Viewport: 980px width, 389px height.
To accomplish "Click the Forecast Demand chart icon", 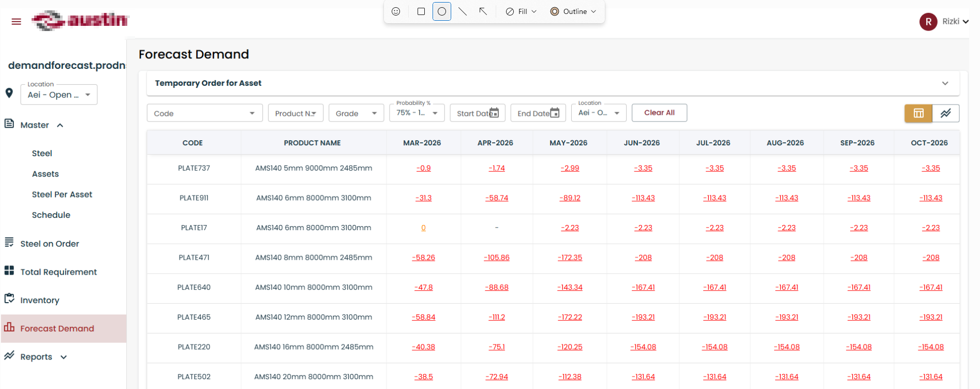I will 9,327.
